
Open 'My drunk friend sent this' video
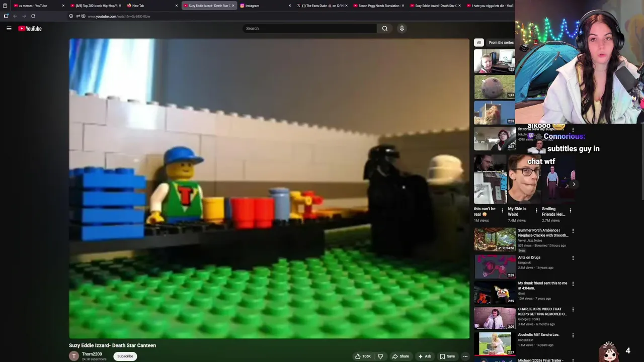[542, 286]
